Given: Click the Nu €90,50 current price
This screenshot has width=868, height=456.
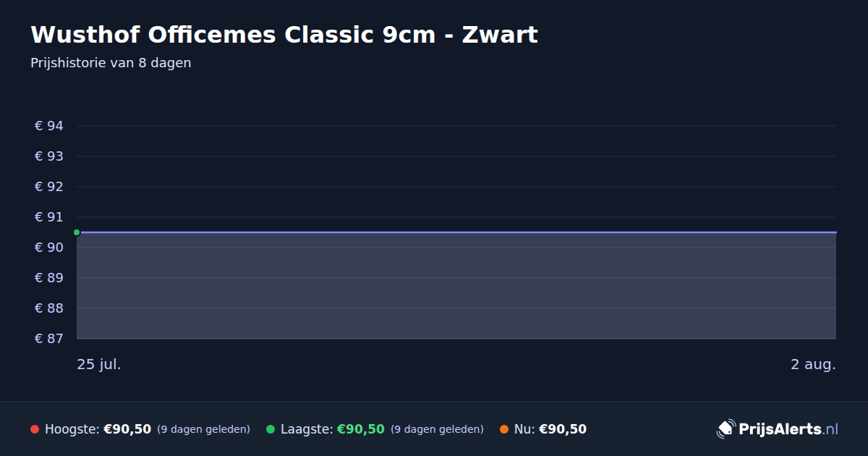Looking at the screenshot, I should 563,429.
